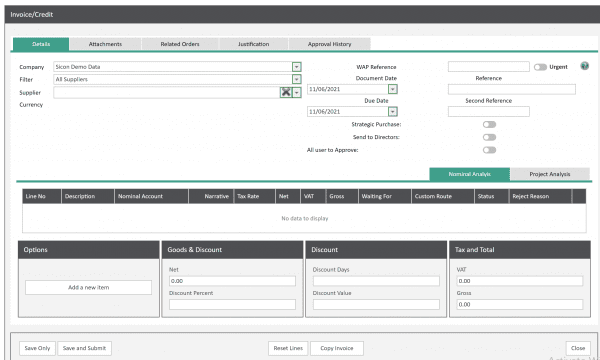This screenshot has height=360, width=600.
Task: Click the Line No column header
Action: [x=42, y=196]
